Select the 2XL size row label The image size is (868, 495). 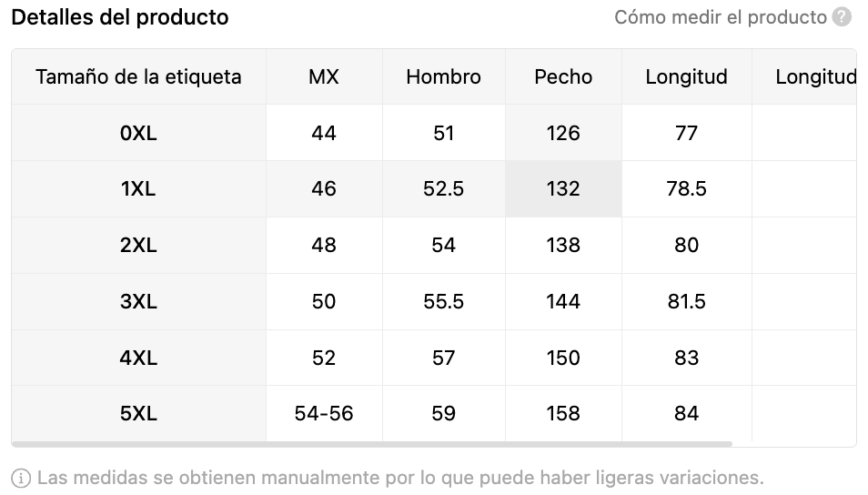(x=138, y=246)
